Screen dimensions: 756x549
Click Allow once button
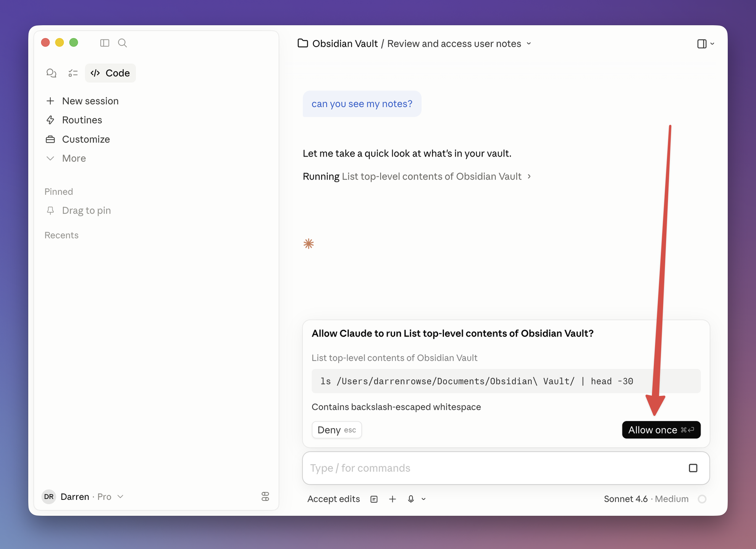(x=661, y=430)
